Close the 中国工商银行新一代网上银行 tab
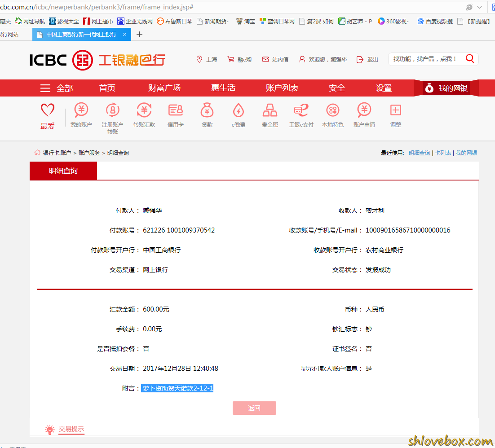 [125, 35]
